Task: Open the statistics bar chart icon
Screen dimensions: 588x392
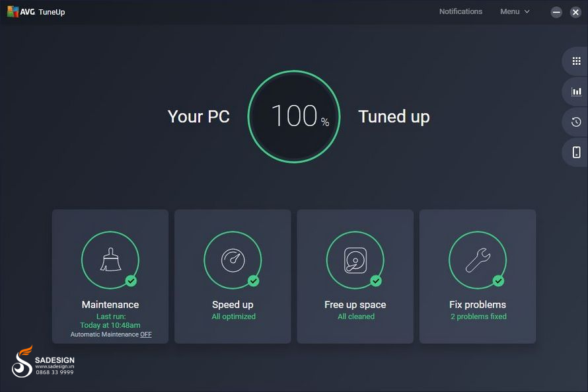Action: click(576, 91)
